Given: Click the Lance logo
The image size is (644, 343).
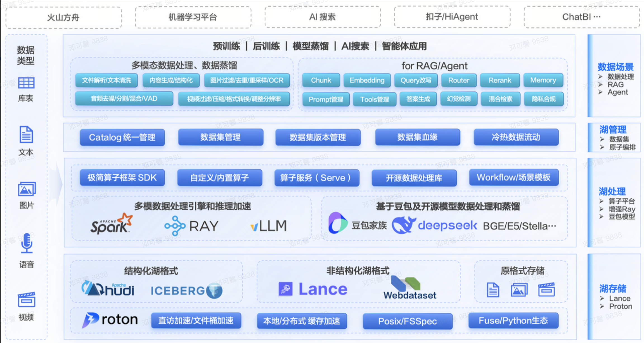Looking at the screenshot, I should pyautogui.click(x=313, y=289).
